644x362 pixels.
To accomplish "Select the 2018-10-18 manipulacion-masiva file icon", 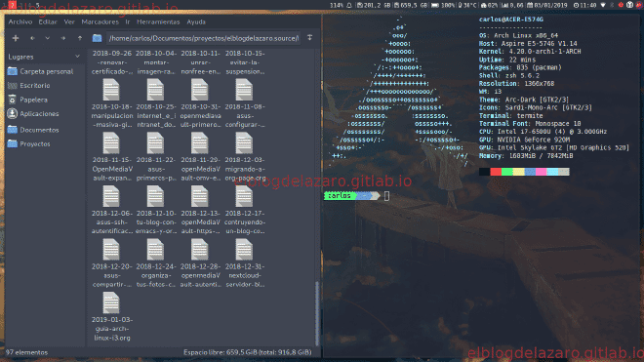I will click(111, 90).
